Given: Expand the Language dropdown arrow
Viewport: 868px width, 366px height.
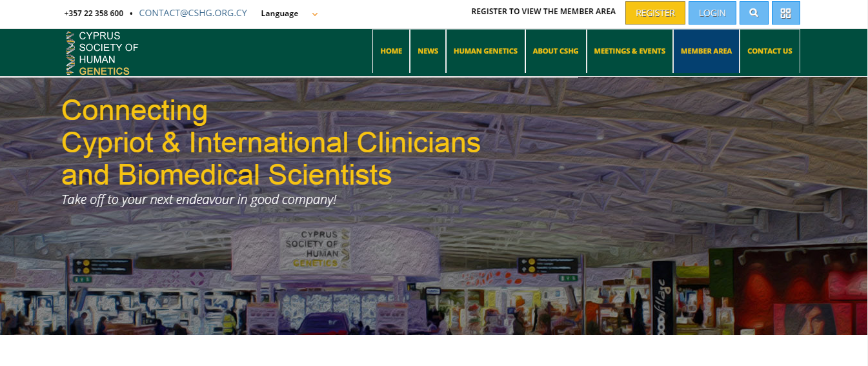Looking at the screenshot, I should click(x=314, y=14).
